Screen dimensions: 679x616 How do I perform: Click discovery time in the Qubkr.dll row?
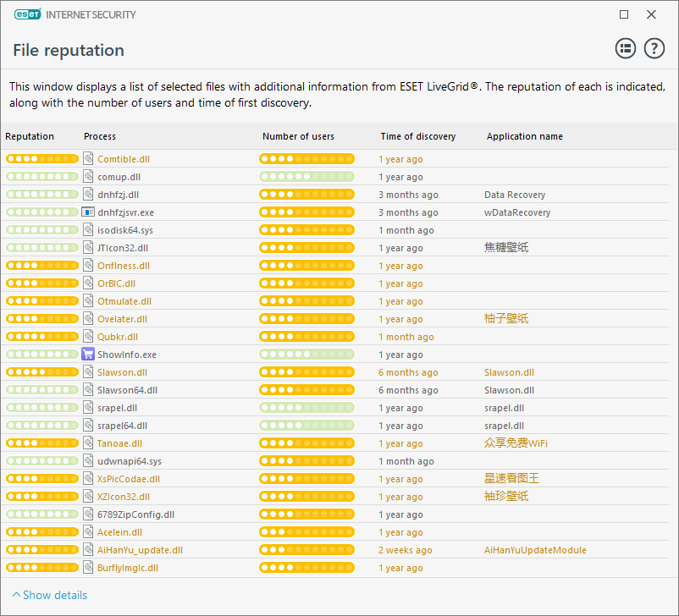[x=406, y=337]
